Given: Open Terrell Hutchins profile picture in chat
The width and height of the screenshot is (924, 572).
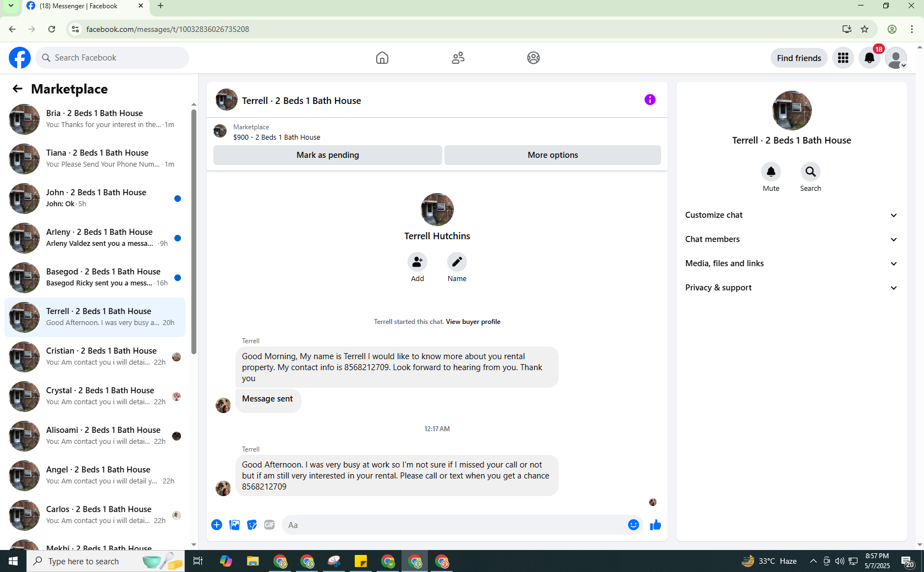Looking at the screenshot, I should click(x=437, y=210).
